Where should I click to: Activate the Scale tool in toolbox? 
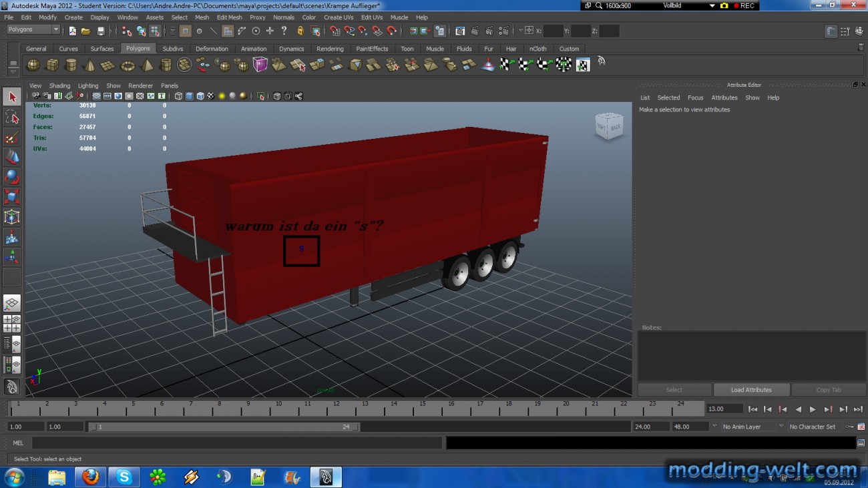pos(12,197)
